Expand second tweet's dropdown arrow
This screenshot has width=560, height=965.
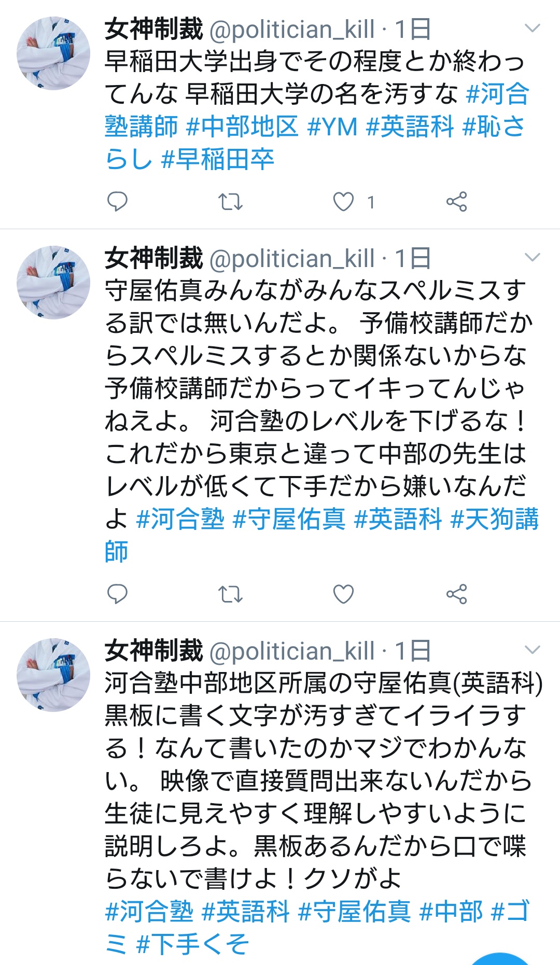(x=533, y=257)
